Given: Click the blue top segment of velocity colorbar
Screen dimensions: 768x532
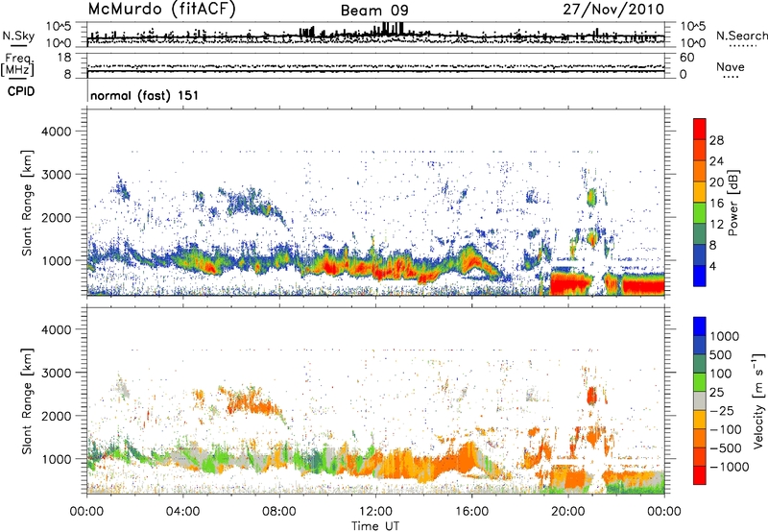Looking at the screenshot, I should tap(700, 326).
